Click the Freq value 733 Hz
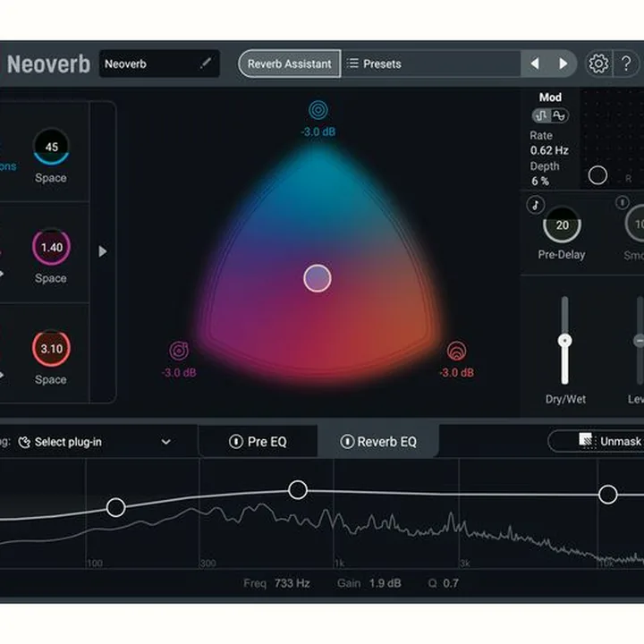 292,583
